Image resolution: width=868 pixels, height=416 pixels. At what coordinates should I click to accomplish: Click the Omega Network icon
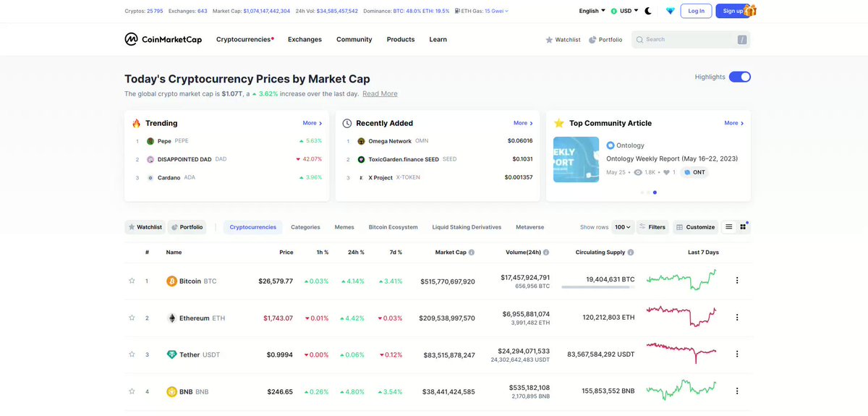tap(361, 141)
